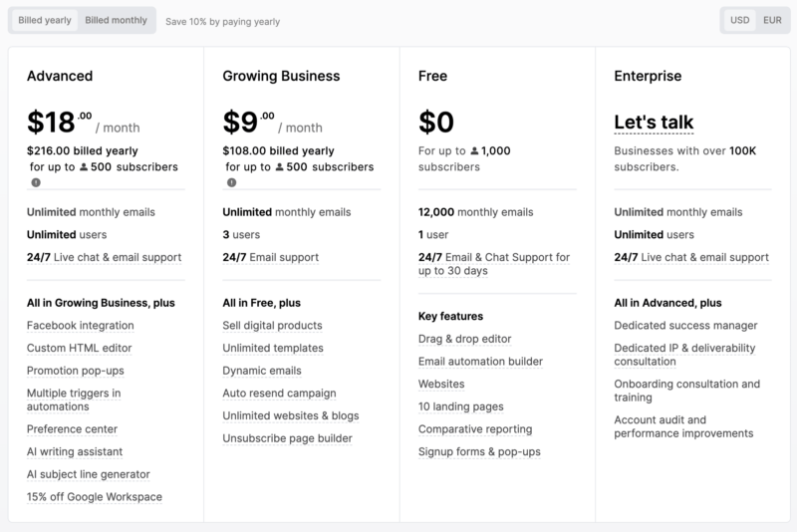
Task: Click the info icon under Advanced plan pricing
Action: (x=36, y=182)
